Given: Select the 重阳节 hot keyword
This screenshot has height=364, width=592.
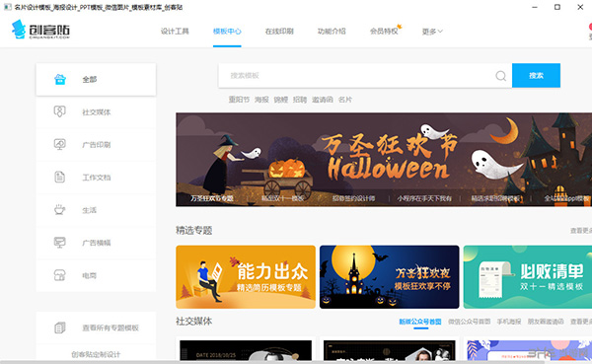Looking at the screenshot, I should coord(239,100).
